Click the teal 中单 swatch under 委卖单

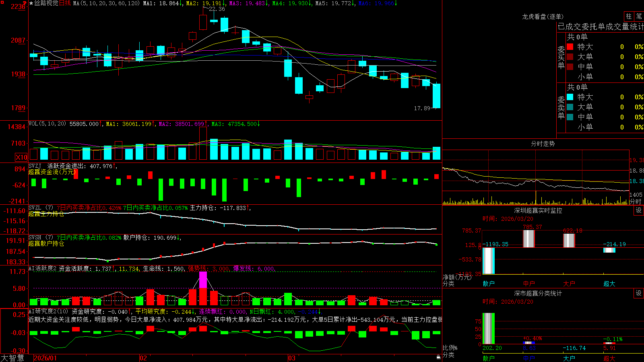coord(570,117)
